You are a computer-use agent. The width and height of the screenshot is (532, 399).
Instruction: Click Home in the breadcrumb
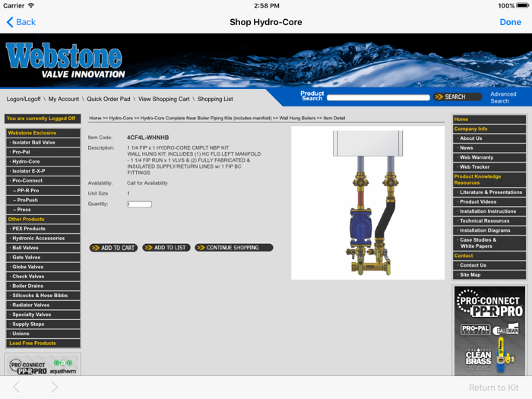point(95,118)
